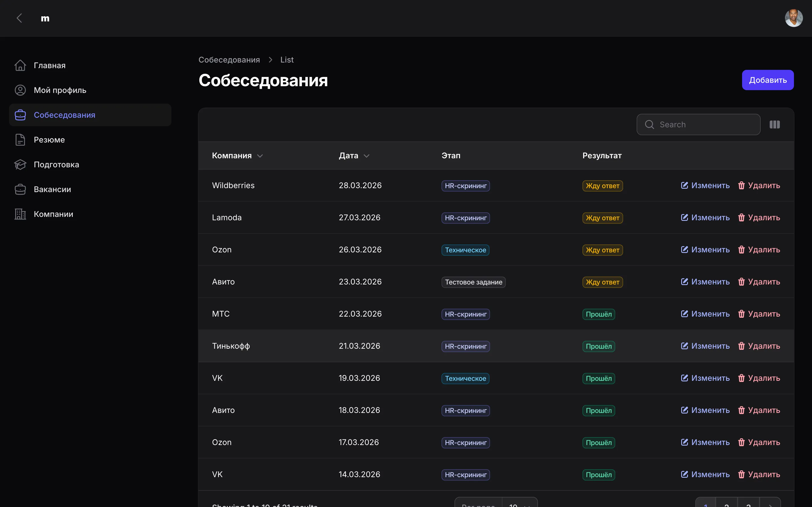Screen dimensions: 812x507
Task: Sort table by Дата column chevron
Action: [367, 156]
